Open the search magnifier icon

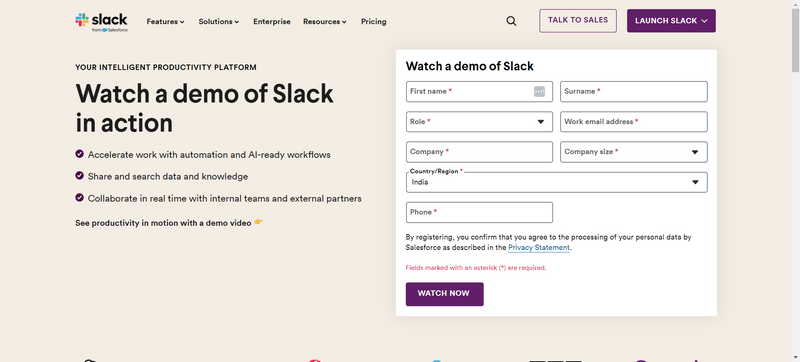[511, 21]
